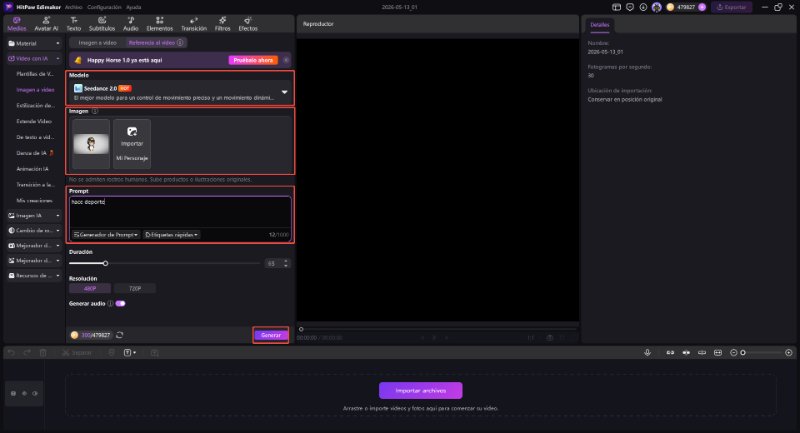Open the Medios toolbar section
Screen dimensions: 800x433
tap(16, 24)
